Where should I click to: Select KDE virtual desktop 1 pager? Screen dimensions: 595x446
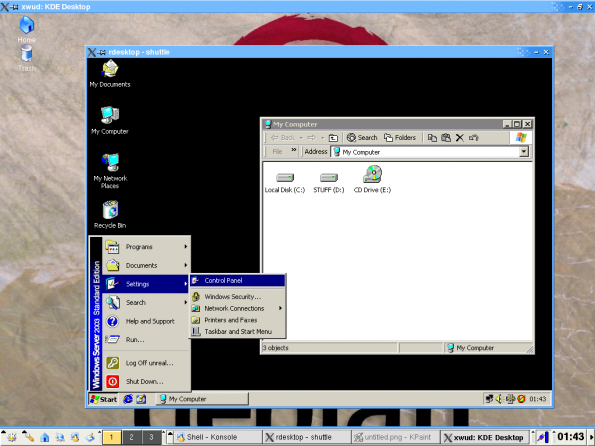point(112,437)
